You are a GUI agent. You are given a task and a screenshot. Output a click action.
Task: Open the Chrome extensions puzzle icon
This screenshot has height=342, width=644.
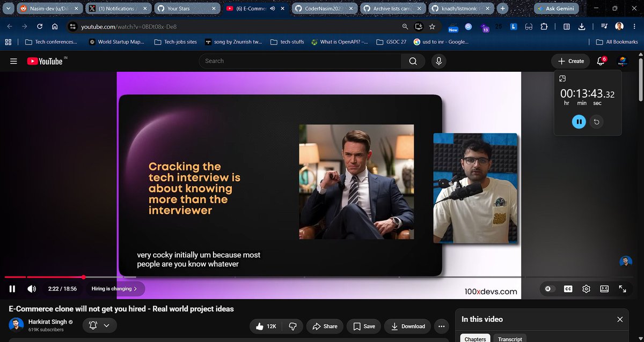point(544,26)
